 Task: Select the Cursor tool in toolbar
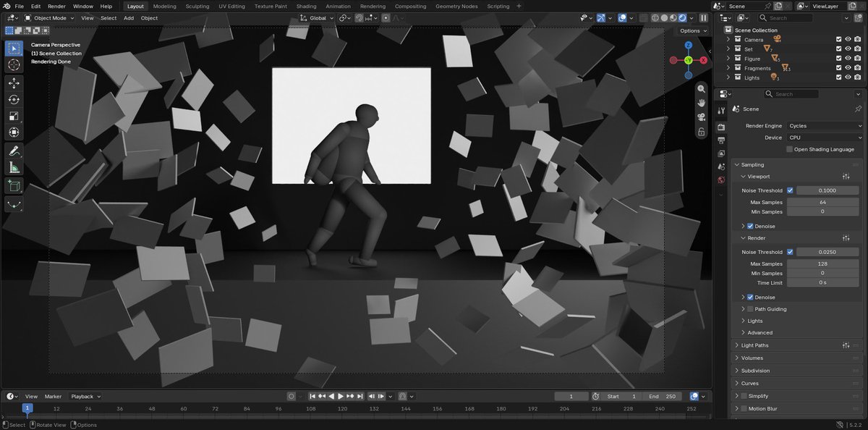(x=14, y=65)
